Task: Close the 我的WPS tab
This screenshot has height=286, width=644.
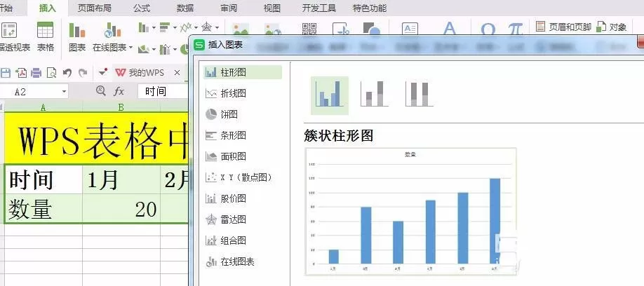Action: click(177, 73)
